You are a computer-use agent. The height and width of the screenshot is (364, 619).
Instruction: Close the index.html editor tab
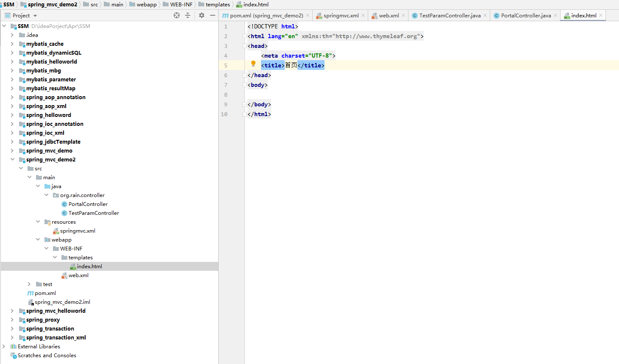tap(601, 15)
